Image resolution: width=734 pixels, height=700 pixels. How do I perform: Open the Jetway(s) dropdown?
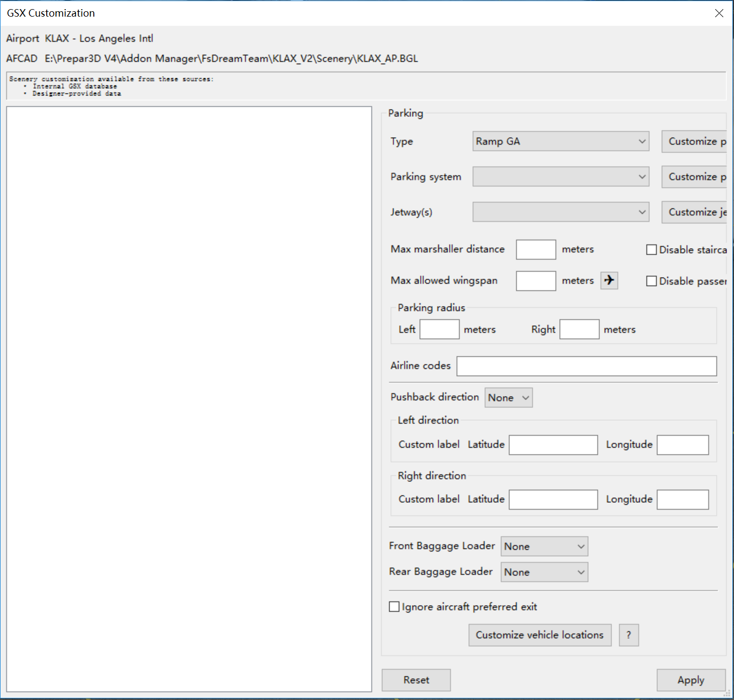click(x=560, y=212)
